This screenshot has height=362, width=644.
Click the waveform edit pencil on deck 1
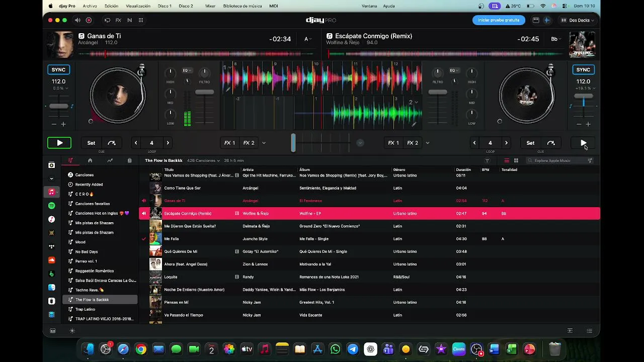click(228, 89)
